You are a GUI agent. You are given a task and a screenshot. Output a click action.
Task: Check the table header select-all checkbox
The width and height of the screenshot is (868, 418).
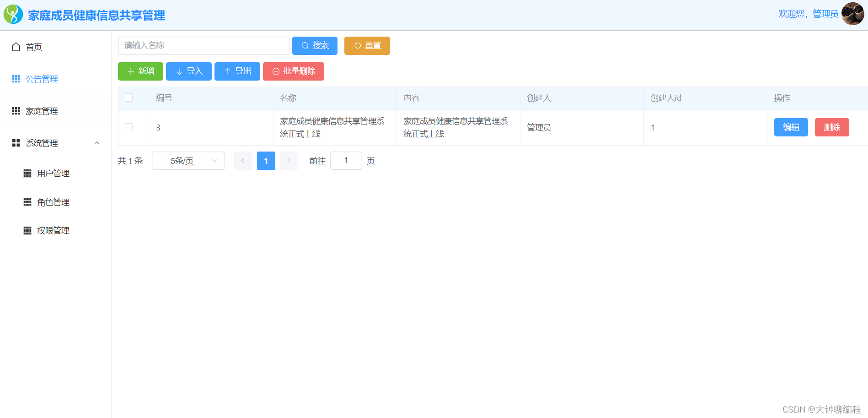pos(129,98)
